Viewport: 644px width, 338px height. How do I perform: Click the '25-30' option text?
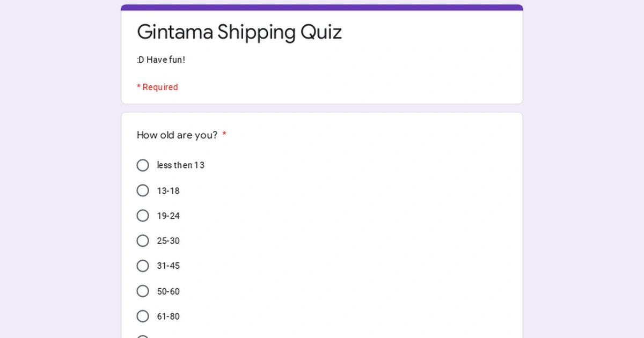pyautogui.click(x=168, y=241)
